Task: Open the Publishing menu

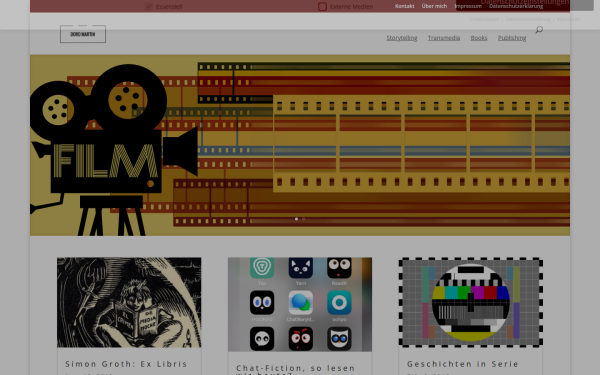Action: pyautogui.click(x=512, y=38)
